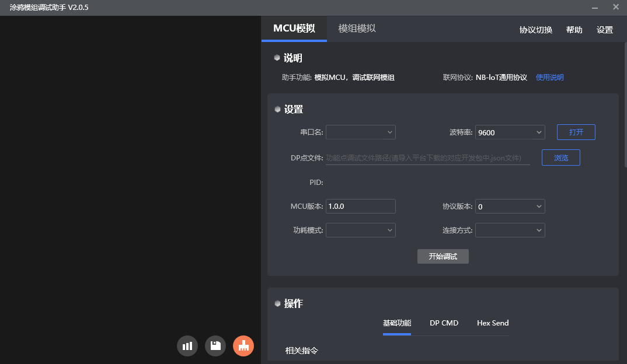
Task: Select the MCU模拟 tab
Action: (x=294, y=27)
